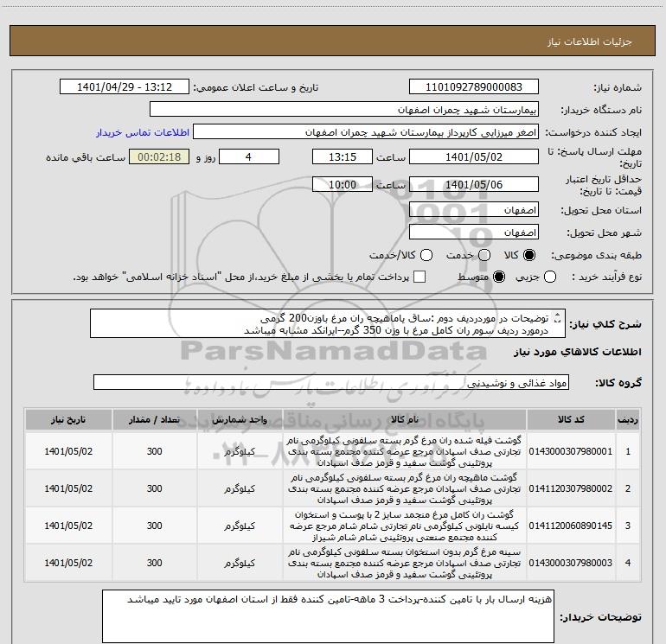
Task: Click the ردیف column header
Action: (628, 420)
